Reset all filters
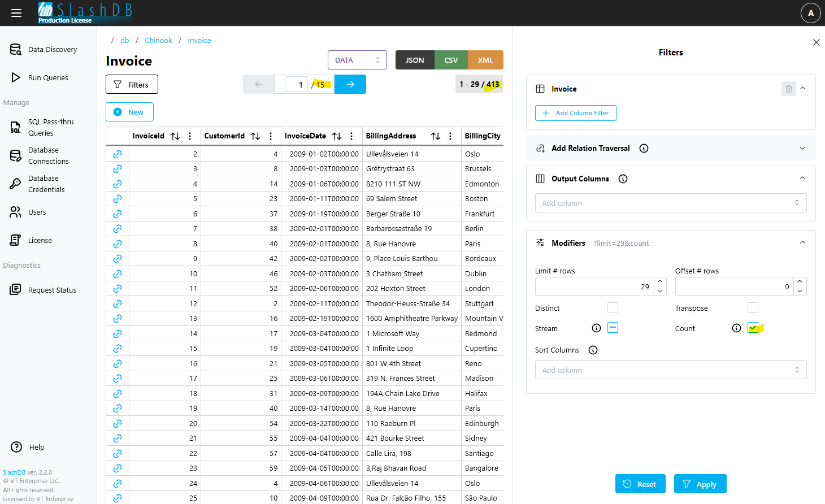The image size is (825, 504). tap(640, 484)
